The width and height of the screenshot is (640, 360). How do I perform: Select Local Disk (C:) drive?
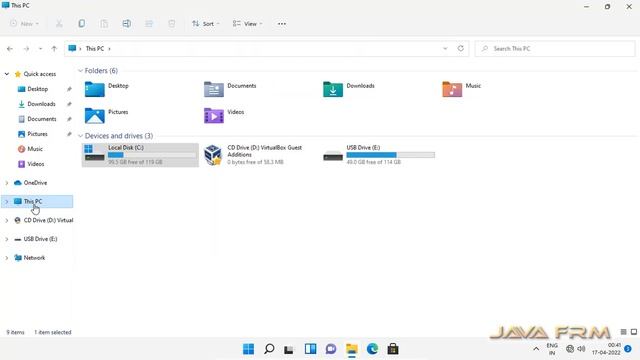(x=140, y=155)
